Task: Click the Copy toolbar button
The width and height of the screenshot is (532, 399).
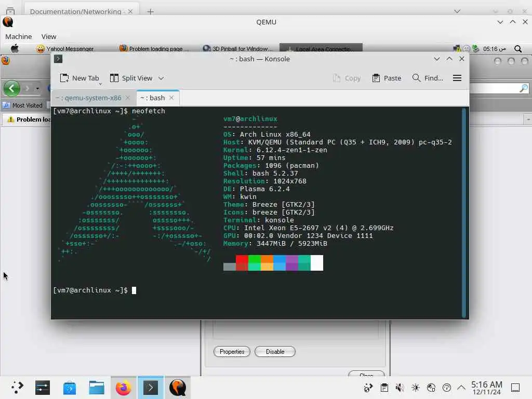Action: (x=347, y=78)
